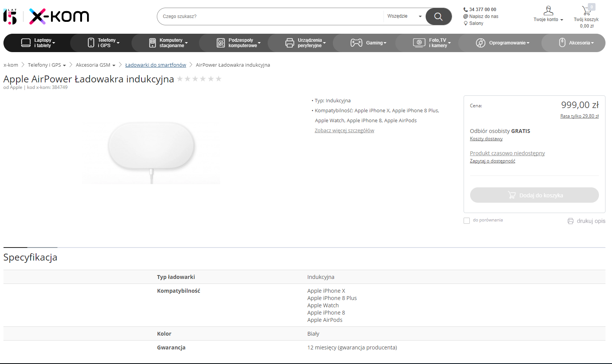Click 12 miesięcy (gwarancja producenta) value
The width and height of the screenshot is (612, 364).
(x=352, y=348)
